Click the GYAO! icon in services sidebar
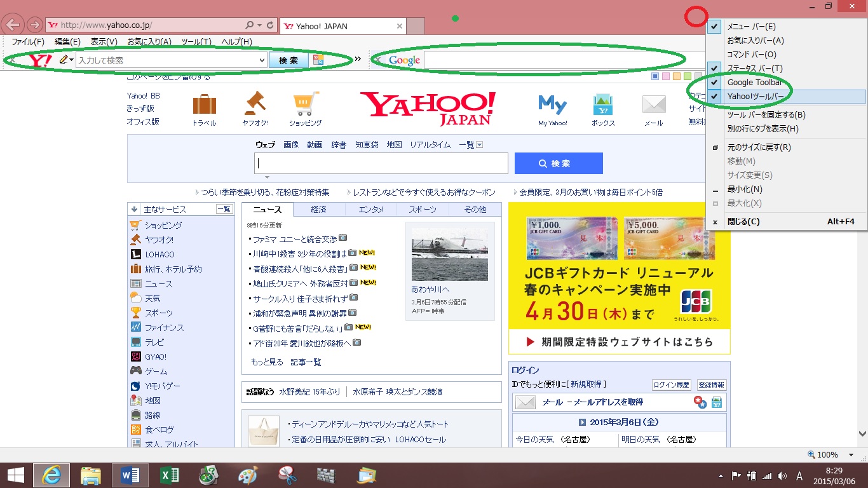 (135, 356)
